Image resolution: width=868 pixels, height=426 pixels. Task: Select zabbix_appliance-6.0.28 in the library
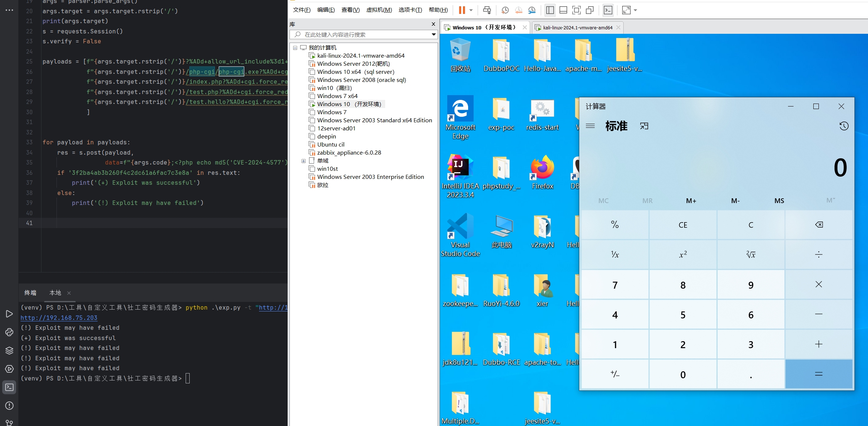pos(349,153)
